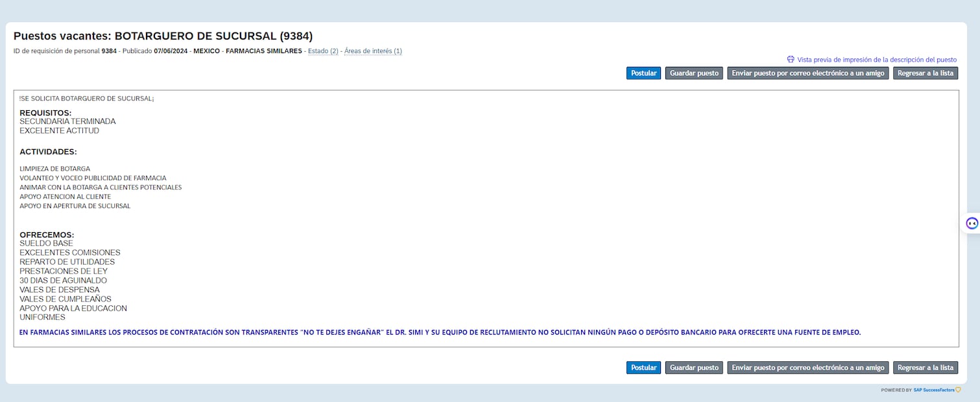Email the job to a friend, lower button

tap(808, 368)
